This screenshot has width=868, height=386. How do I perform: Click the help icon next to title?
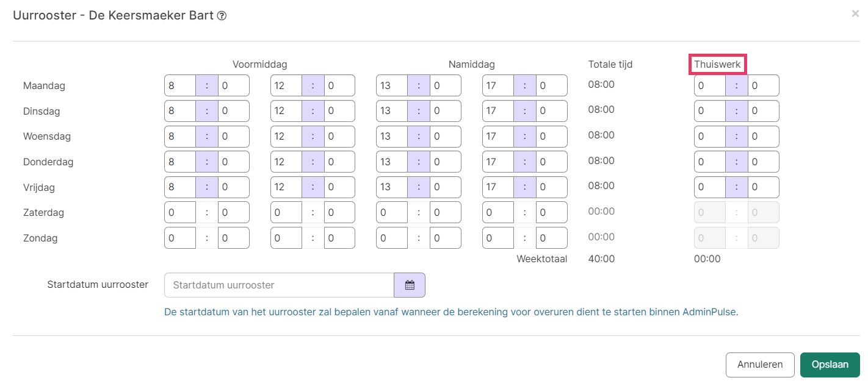[x=222, y=16]
